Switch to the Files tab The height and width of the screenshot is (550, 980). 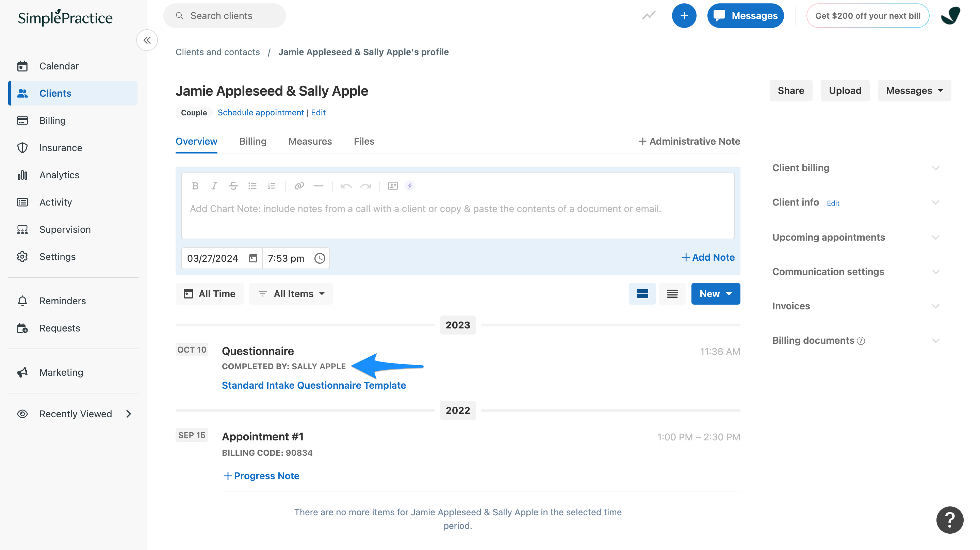(364, 141)
